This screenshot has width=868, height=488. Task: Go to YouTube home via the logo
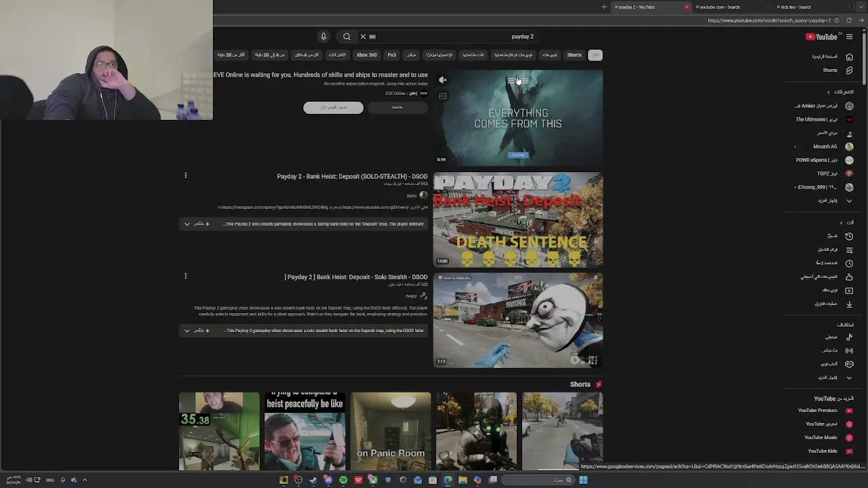(x=821, y=37)
